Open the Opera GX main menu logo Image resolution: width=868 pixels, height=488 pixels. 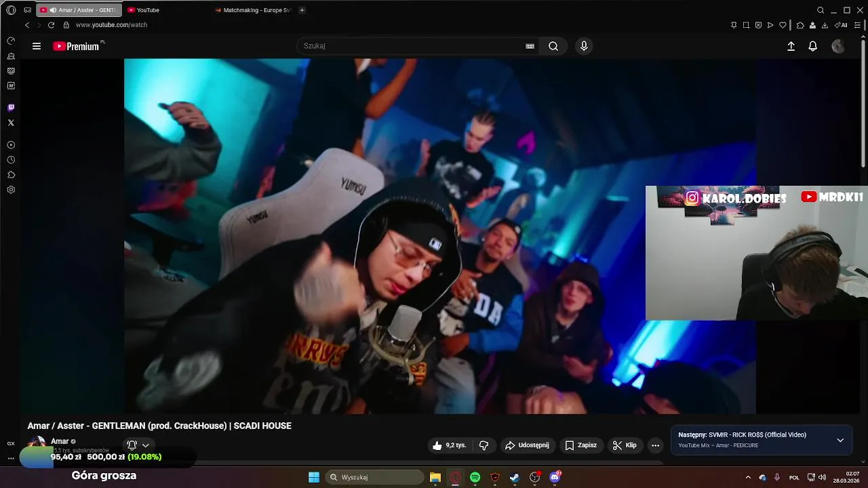11,10
